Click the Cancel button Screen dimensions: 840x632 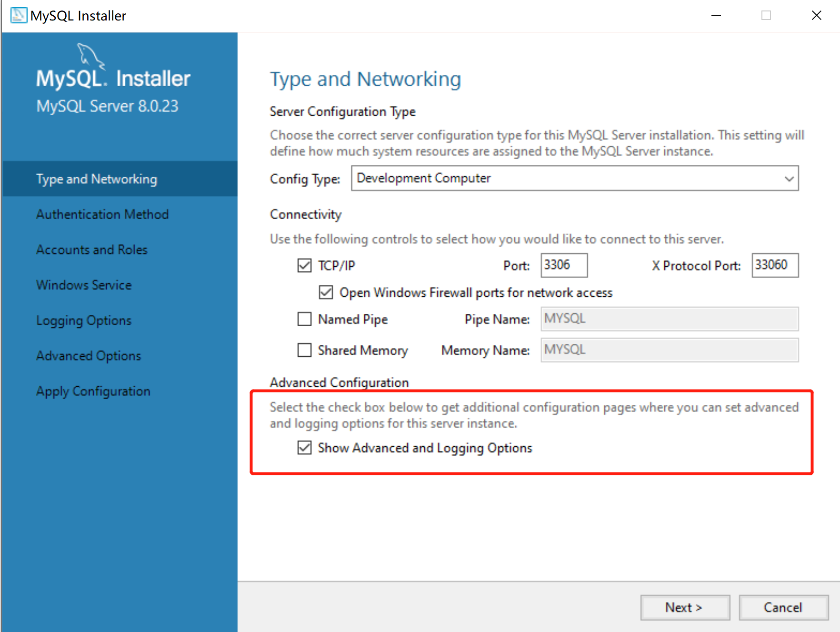point(783,607)
